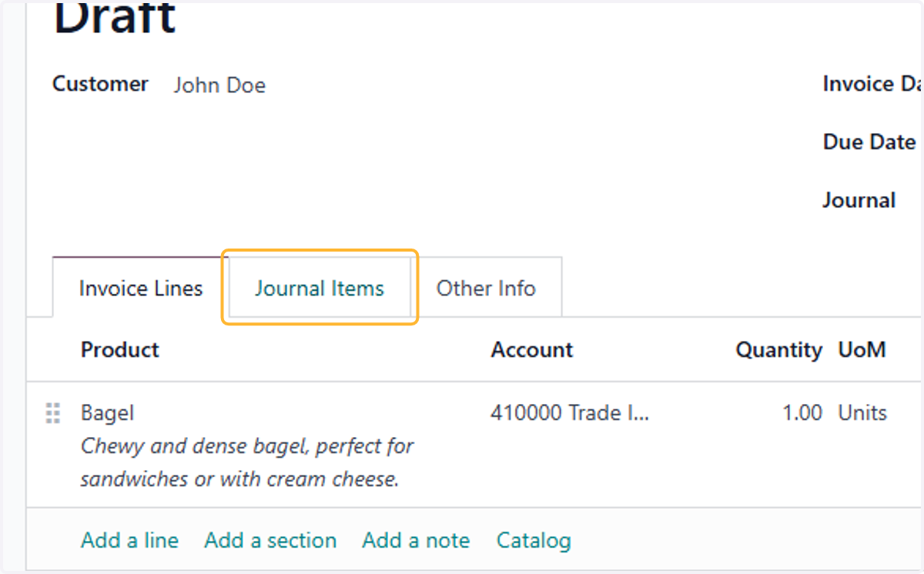Click the Quantity column header

tap(779, 349)
